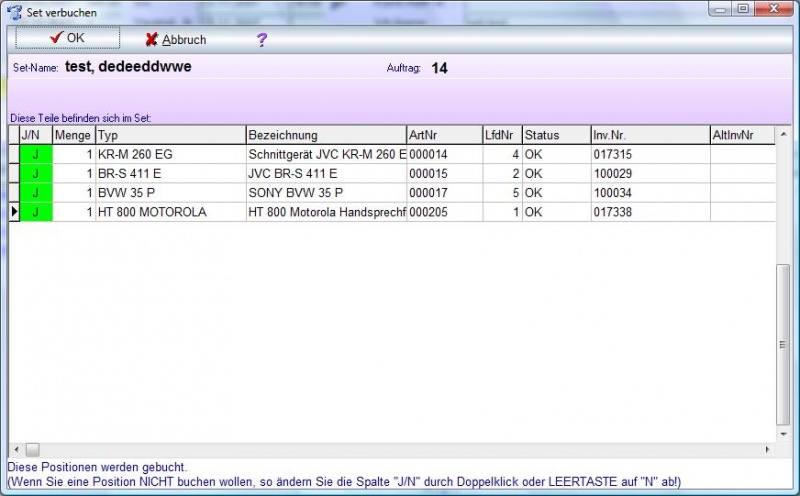Click the row pointer arrow beside HT 800 MOTOROLA
800x496 pixels.
14,212
